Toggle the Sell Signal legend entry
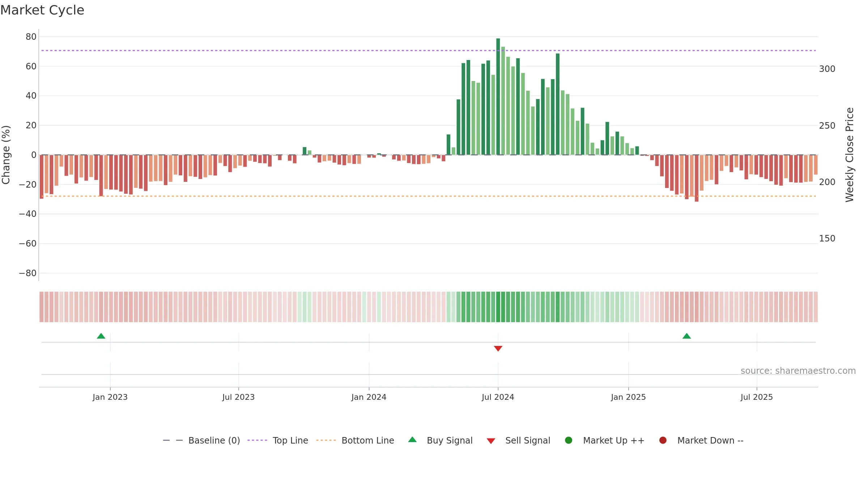 point(518,440)
